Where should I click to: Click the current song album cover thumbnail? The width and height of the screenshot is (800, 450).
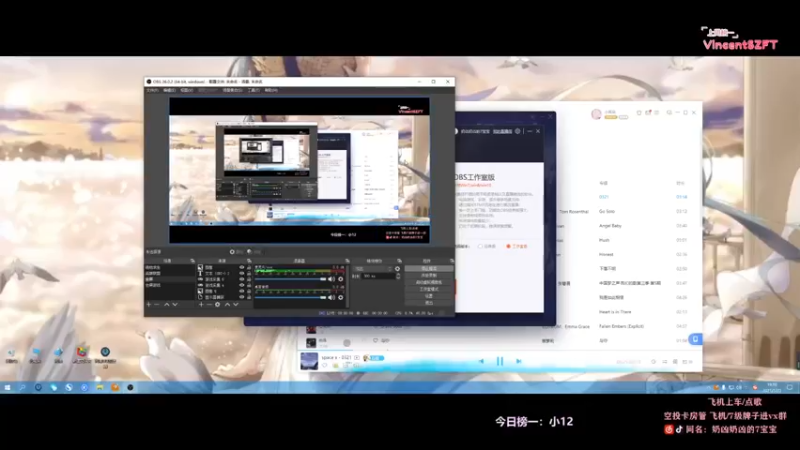point(309,361)
